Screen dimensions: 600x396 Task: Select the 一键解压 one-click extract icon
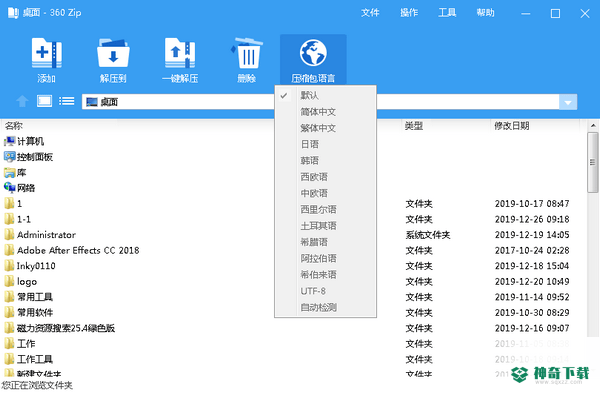tap(180, 54)
